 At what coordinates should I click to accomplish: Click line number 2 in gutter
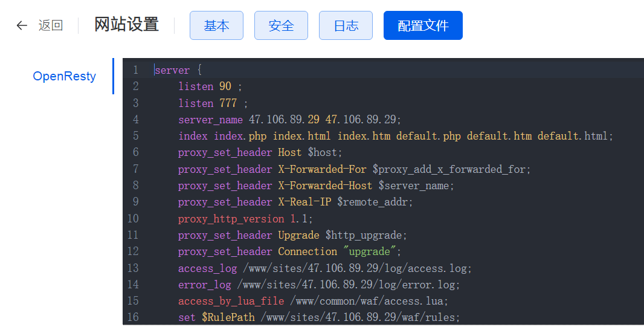point(136,86)
